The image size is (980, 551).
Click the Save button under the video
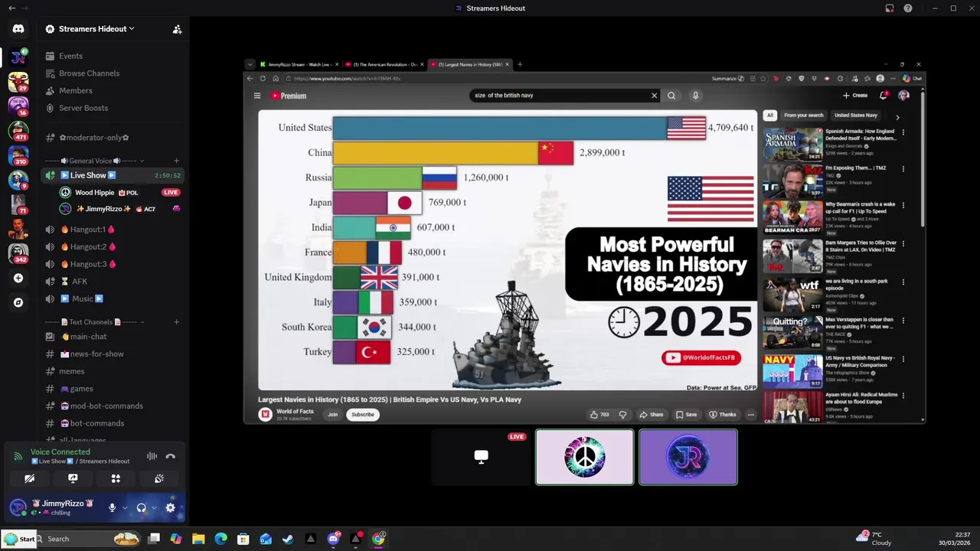coord(687,415)
